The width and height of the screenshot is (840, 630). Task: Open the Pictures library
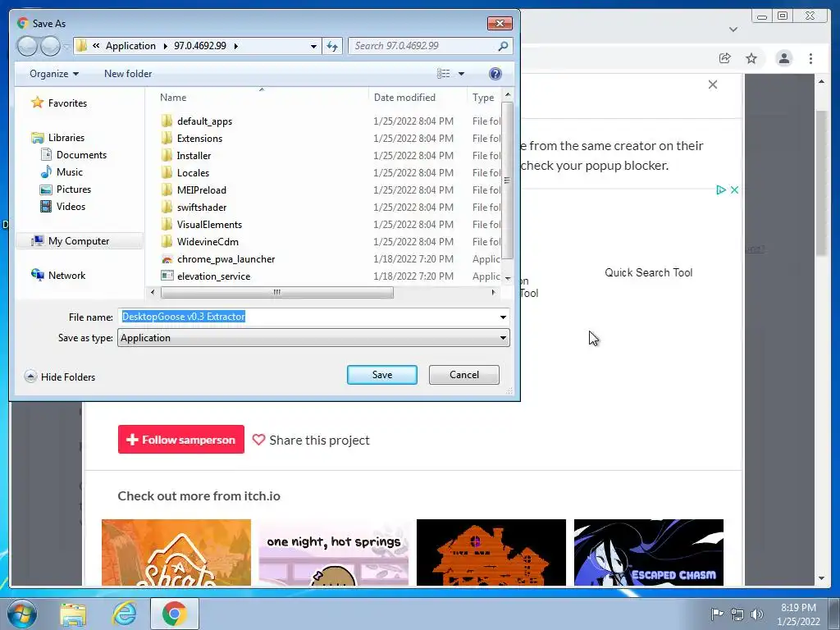tap(73, 189)
